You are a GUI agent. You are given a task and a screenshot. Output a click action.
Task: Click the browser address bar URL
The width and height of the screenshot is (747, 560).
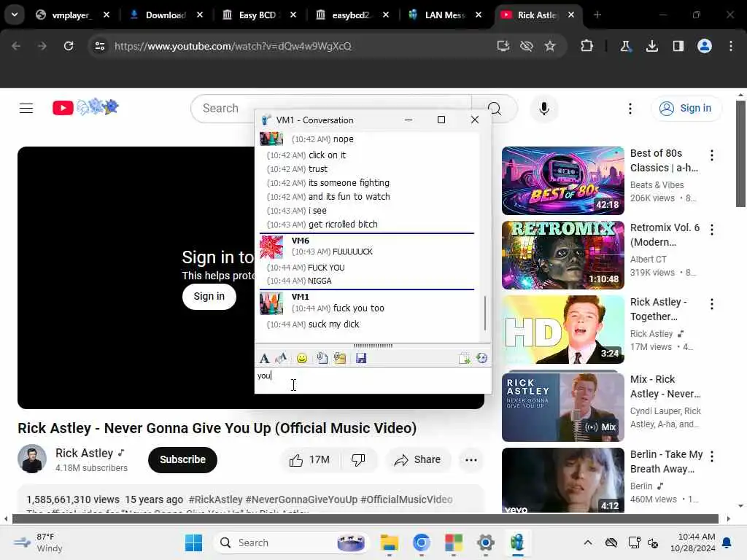[x=233, y=46]
